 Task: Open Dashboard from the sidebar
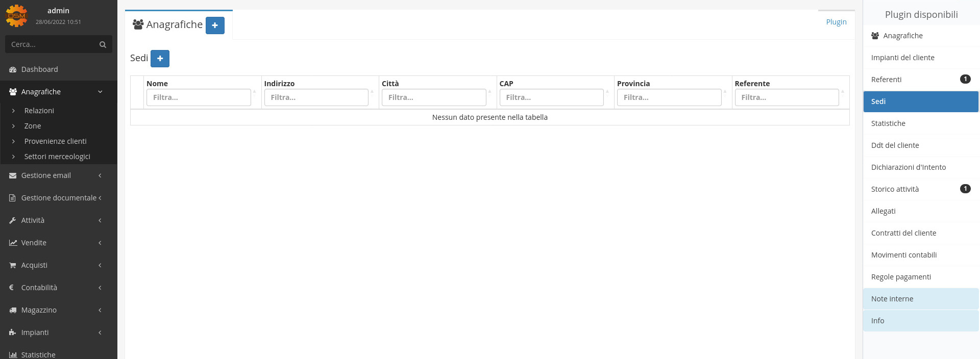click(x=39, y=69)
